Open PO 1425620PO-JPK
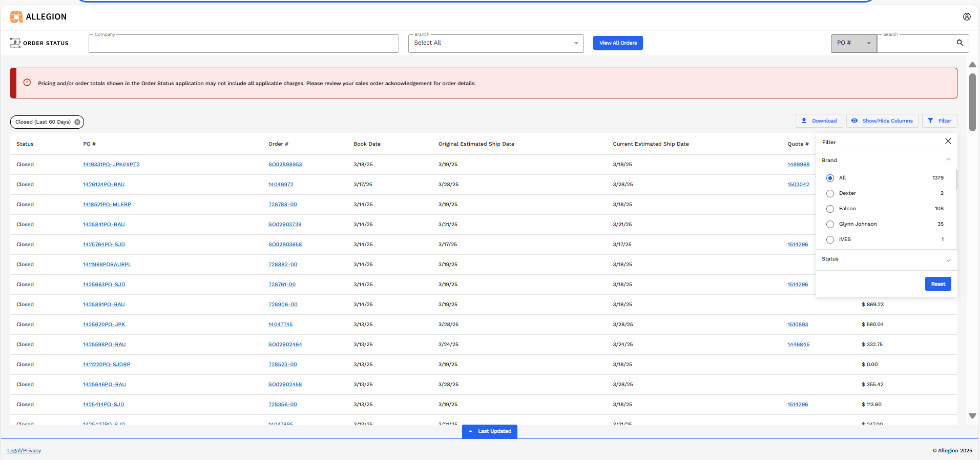The image size is (980, 460). click(x=104, y=325)
